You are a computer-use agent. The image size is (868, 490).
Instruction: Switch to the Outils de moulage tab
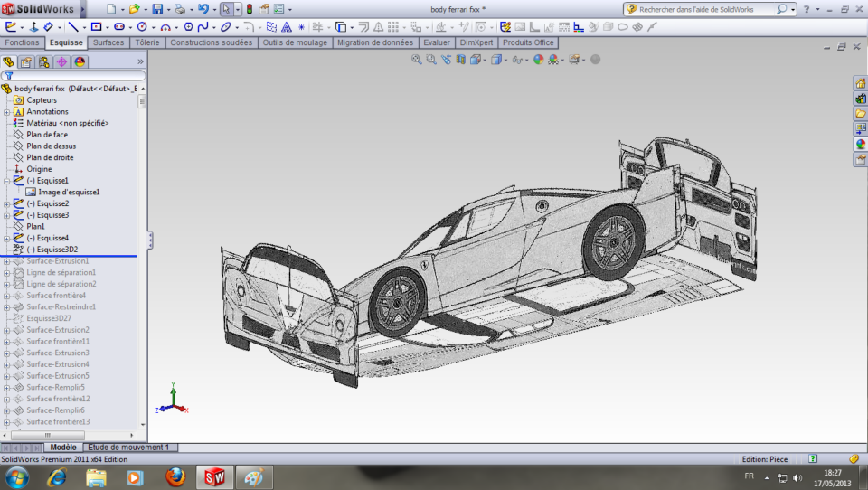point(295,42)
